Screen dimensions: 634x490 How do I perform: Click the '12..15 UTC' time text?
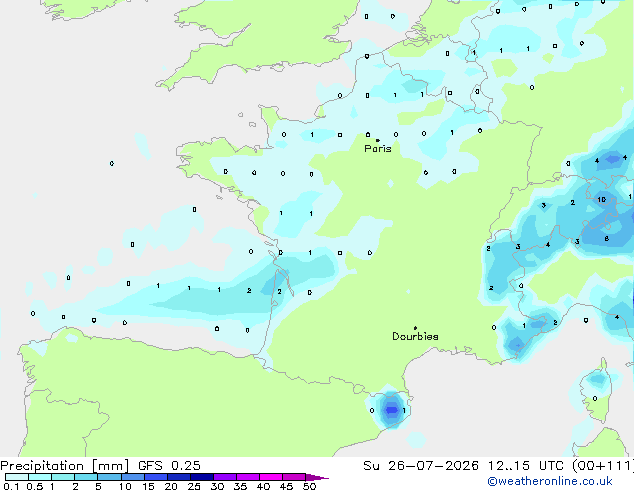[x=525, y=466]
